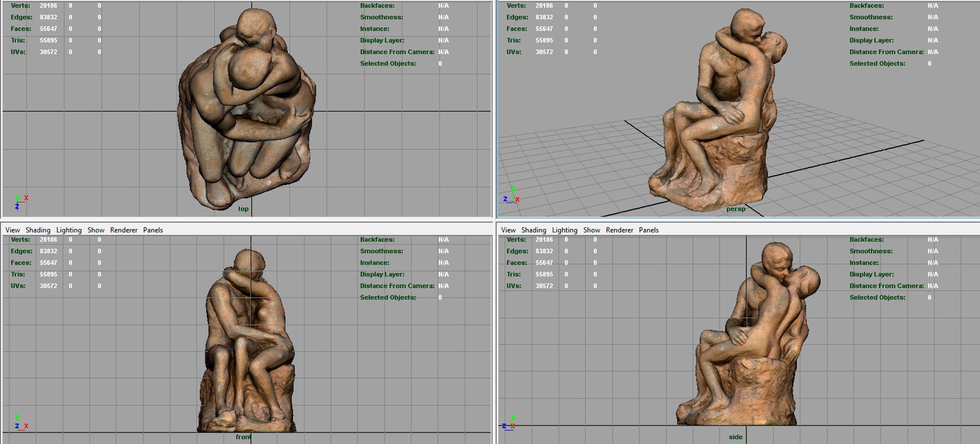The width and height of the screenshot is (980, 444).
Task: Click the 'side' camera name label
Action: [736, 437]
